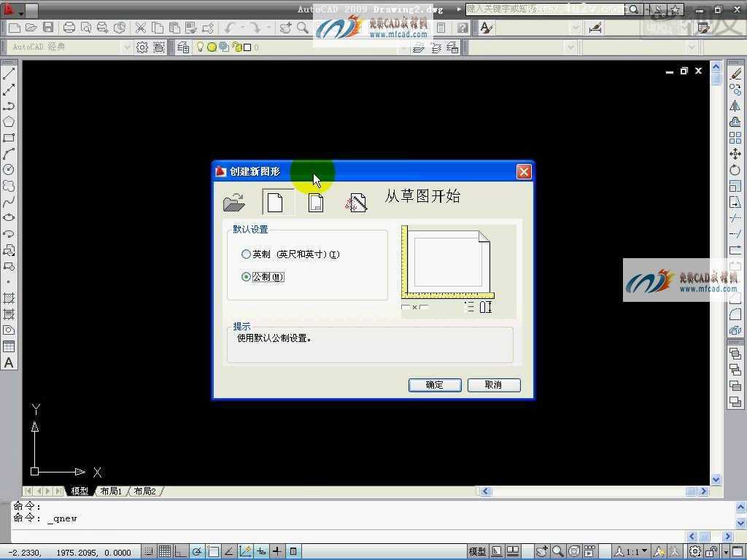Select the Mirror modify tool
Image resolution: width=747 pixels, height=560 pixels.
click(x=735, y=106)
